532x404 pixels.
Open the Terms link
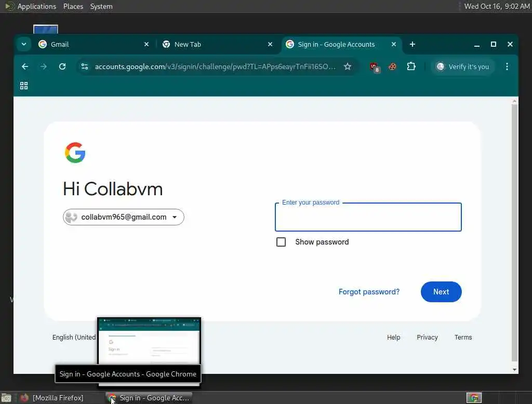463,337
